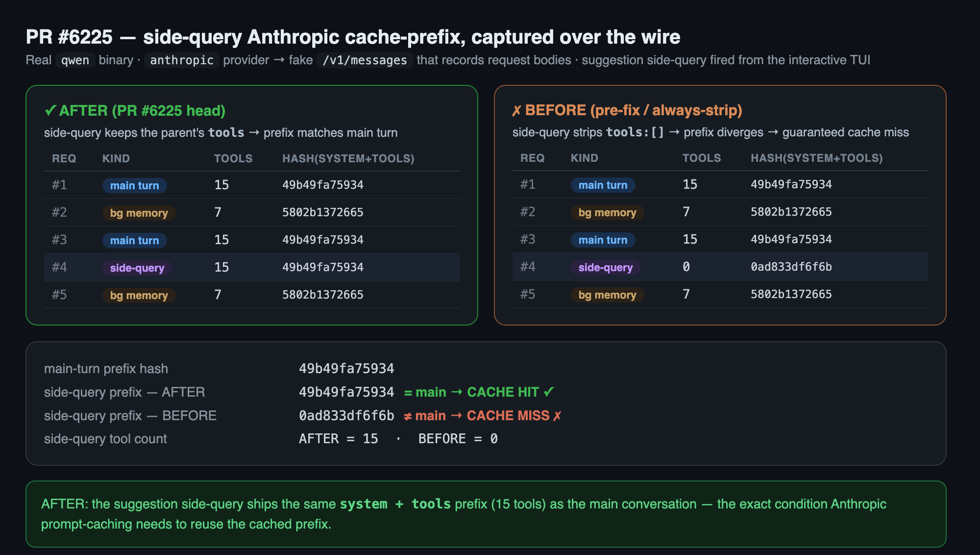The width and height of the screenshot is (980, 555).
Task: Click HASH(SYSTEM+TOOLS) header in BEFORE table
Action: point(817,158)
